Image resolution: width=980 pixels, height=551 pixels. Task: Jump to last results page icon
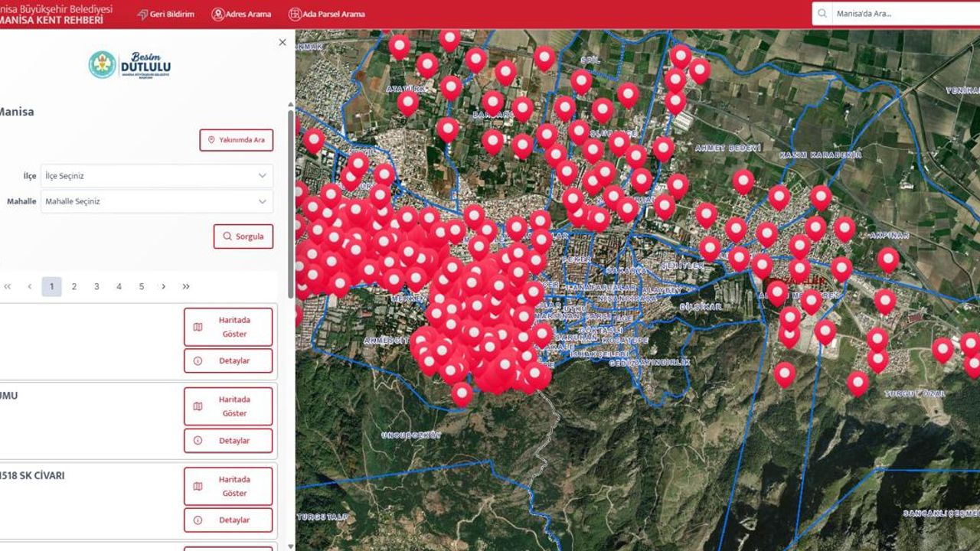(x=186, y=287)
